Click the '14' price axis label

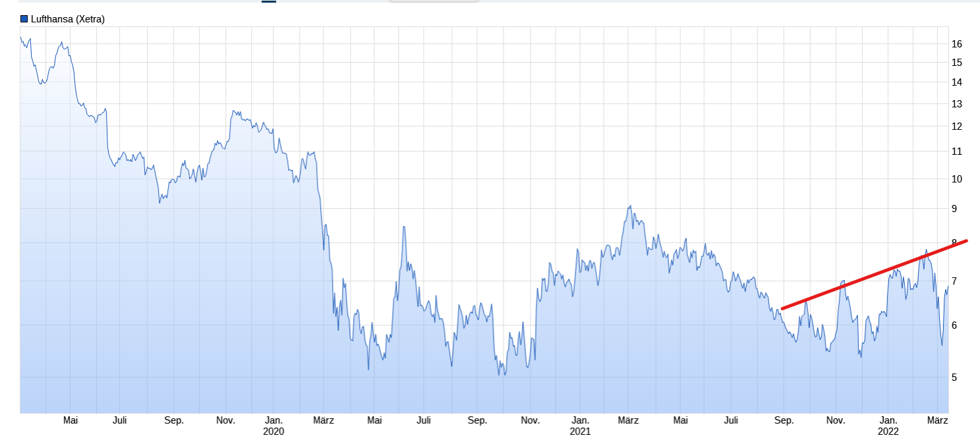pyautogui.click(x=957, y=82)
